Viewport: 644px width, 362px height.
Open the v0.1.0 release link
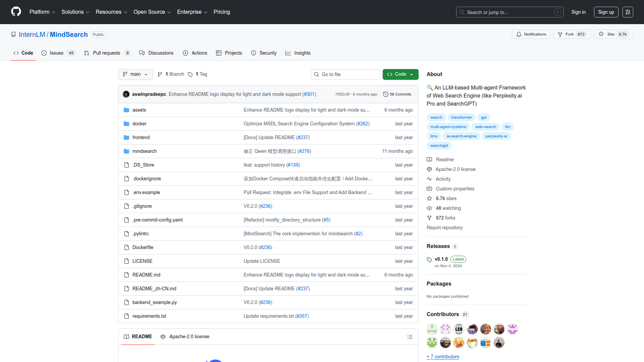click(x=440, y=259)
